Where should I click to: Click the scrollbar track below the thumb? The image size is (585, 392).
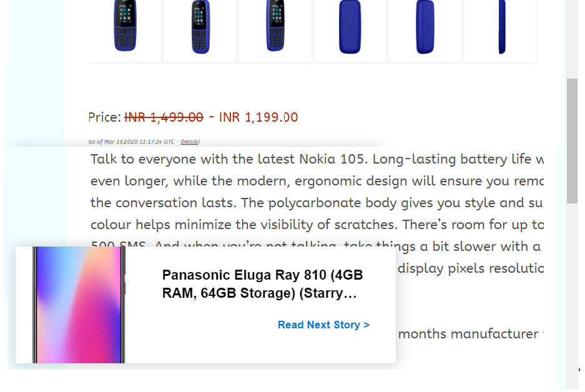point(572,281)
